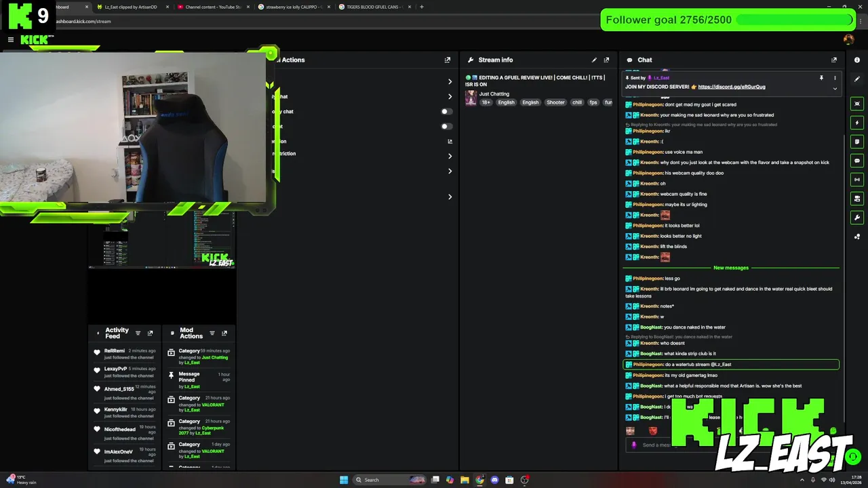Filter the Mod Actions list
Screen dimensions: 868x488
pos(212,333)
